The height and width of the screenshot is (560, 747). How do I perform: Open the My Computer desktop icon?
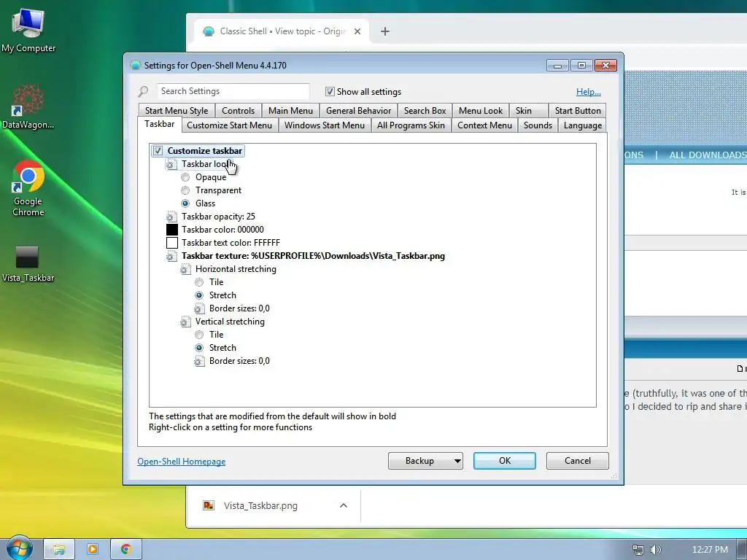28,31
